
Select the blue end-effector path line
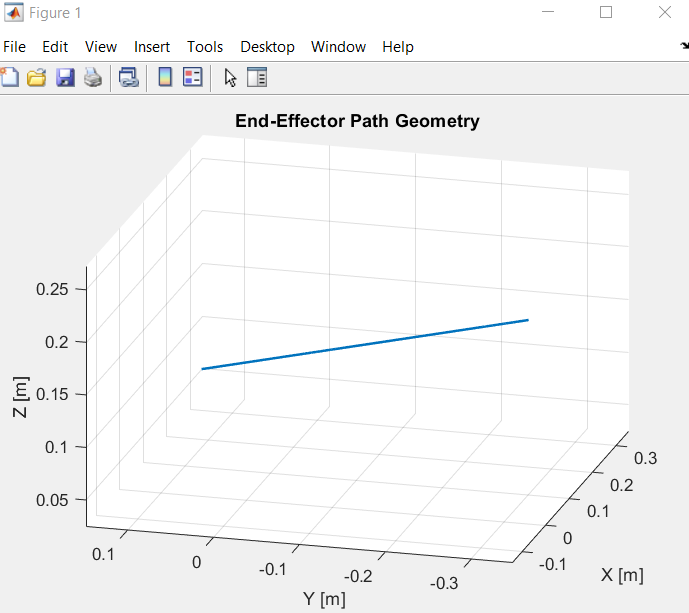pyautogui.click(x=365, y=345)
